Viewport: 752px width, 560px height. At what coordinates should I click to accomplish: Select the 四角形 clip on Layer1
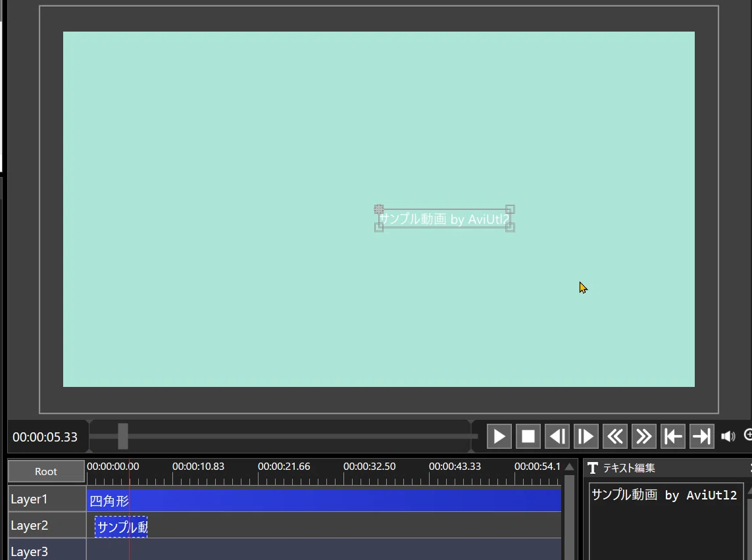point(324,500)
